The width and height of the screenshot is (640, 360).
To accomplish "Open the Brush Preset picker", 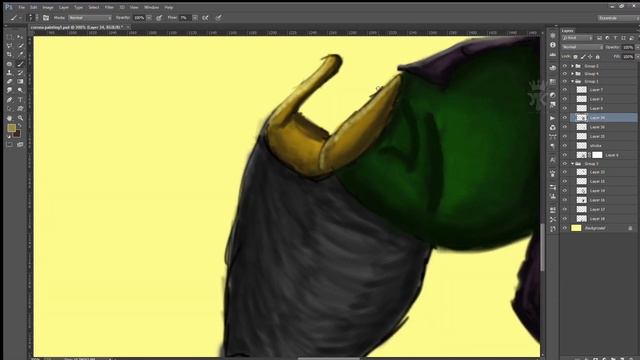I will tap(32, 18).
